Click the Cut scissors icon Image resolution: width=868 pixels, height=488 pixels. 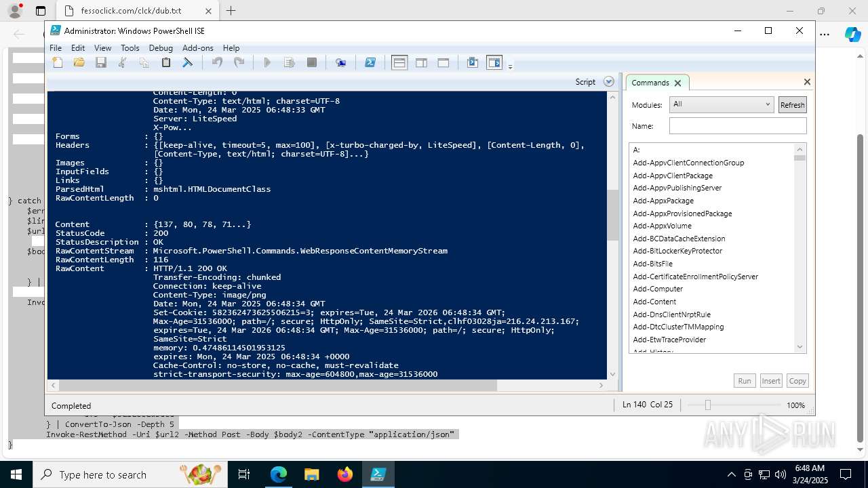[x=123, y=62]
